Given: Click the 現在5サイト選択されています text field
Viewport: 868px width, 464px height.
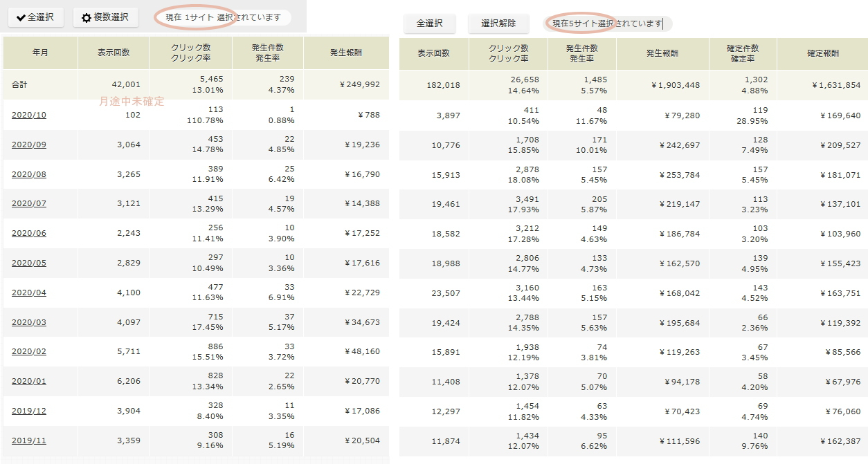Looking at the screenshot, I should coord(608,24).
